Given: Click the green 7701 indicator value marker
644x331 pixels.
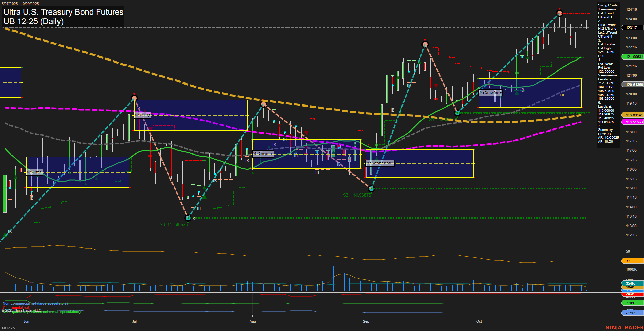Looking at the screenshot, I should point(631,303).
